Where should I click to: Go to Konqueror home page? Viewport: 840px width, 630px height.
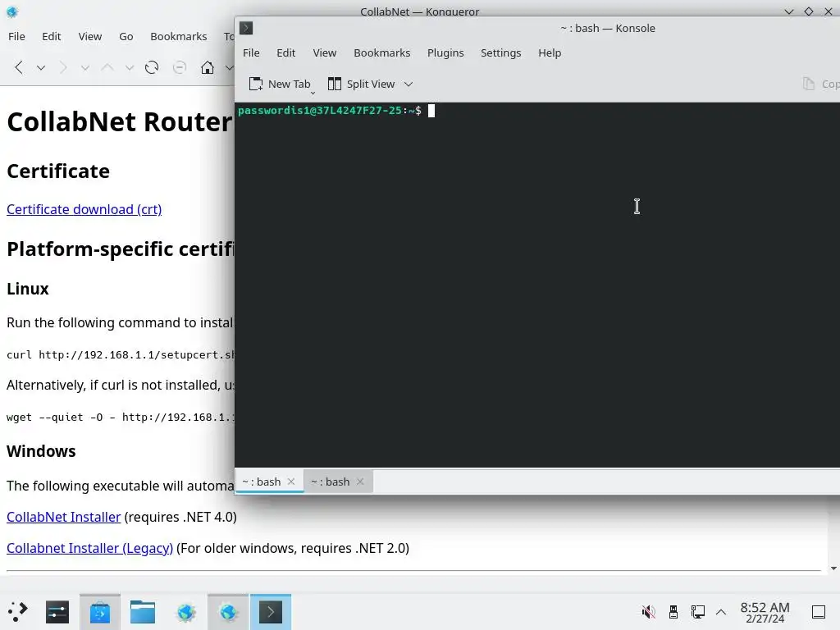[x=208, y=67]
